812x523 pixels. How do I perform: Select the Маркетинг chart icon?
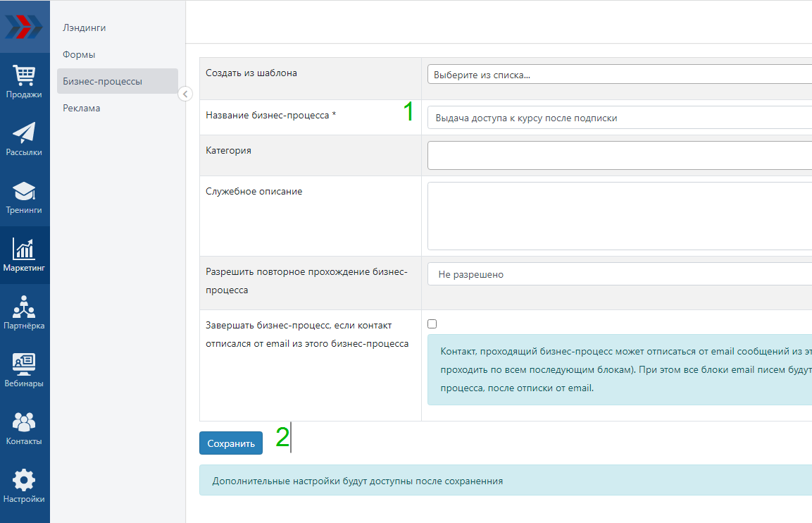pos(25,255)
